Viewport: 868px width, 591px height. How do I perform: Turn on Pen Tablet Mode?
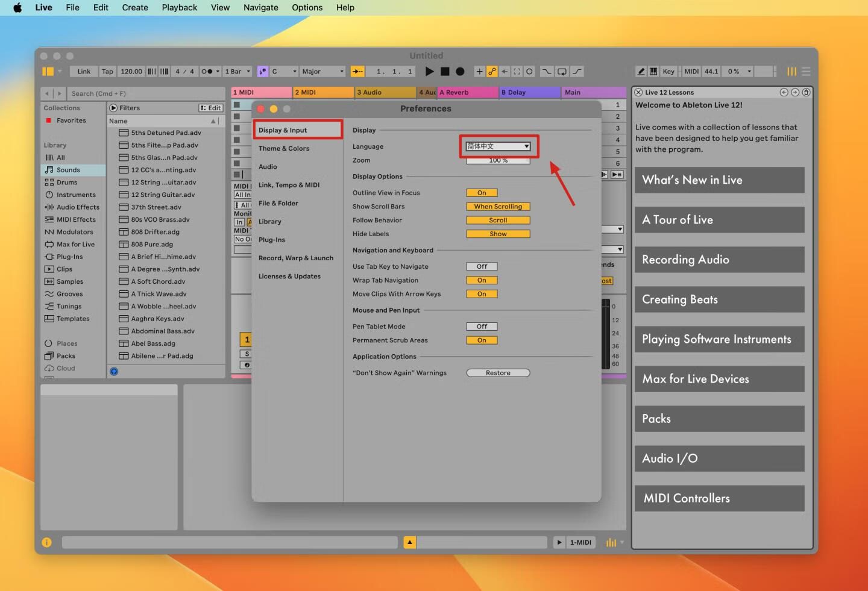point(482,327)
